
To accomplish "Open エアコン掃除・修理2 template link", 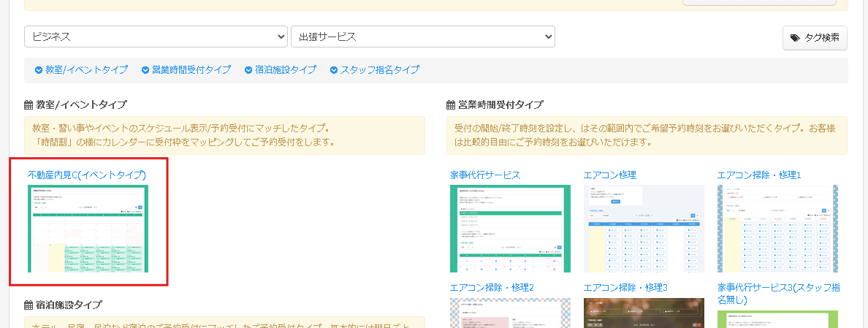I will point(492,288).
